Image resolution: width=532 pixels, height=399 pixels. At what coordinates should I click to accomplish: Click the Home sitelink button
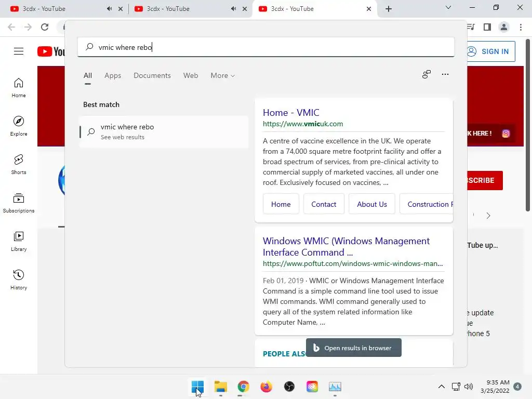[281, 204]
